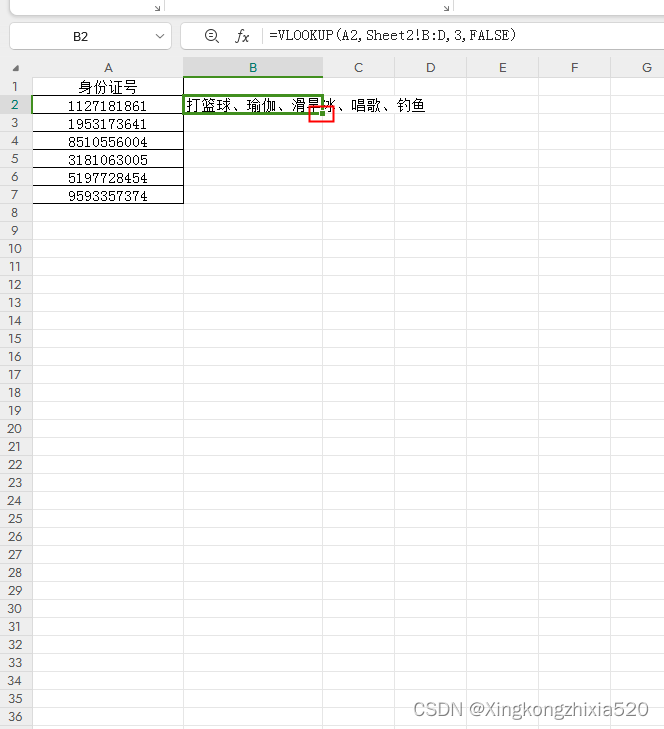664x729 pixels.
Task: Open the fx insert function icon
Action: (242, 36)
